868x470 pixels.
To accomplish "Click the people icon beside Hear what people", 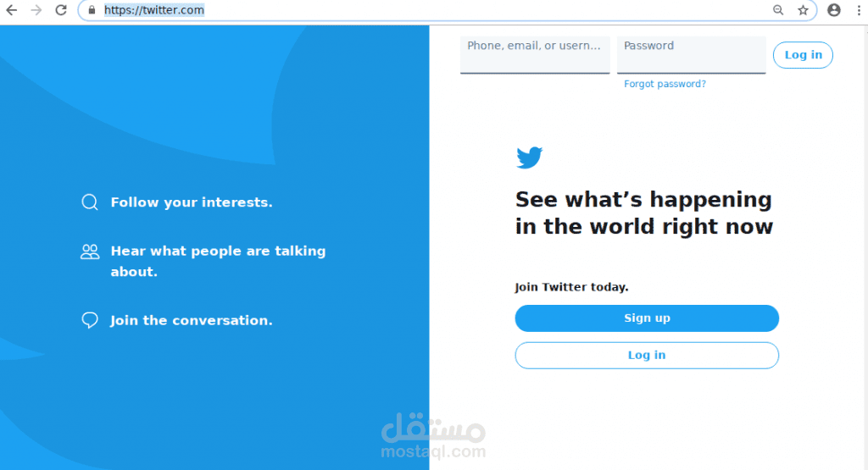I will click(x=90, y=252).
